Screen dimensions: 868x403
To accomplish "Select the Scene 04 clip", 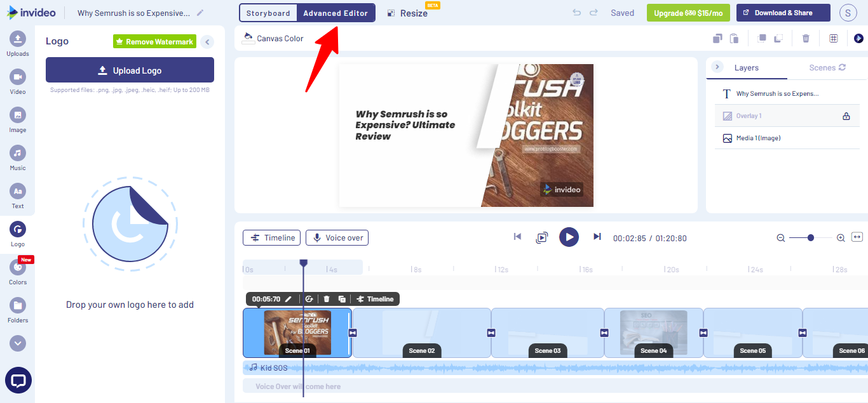I will pyautogui.click(x=653, y=333).
